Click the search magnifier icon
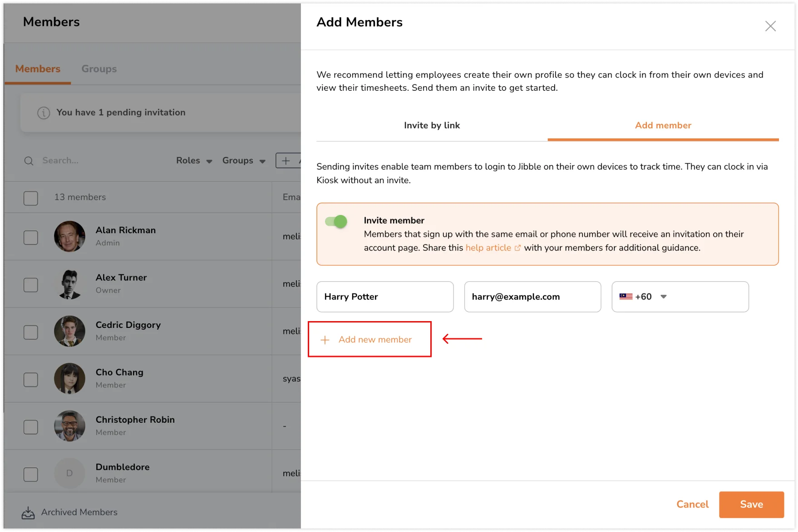 tap(29, 161)
